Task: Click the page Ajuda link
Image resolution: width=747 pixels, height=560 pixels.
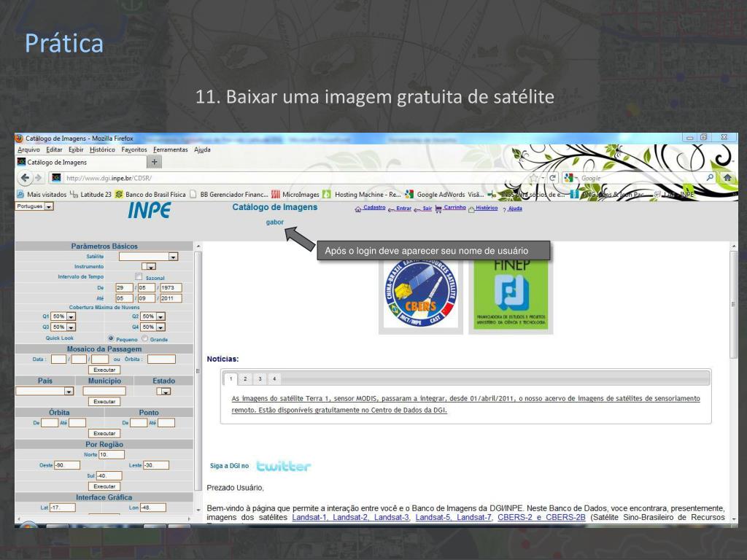Action: pyautogui.click(x=515, y=209)
